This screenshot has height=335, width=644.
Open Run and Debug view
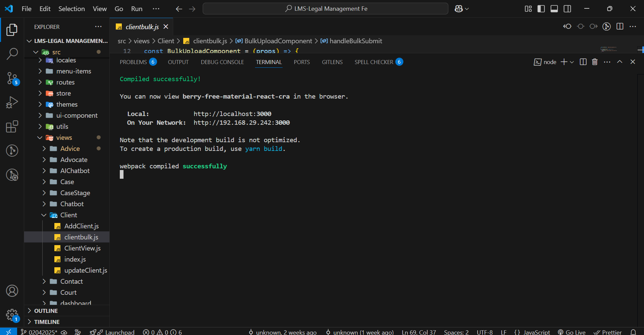point(12,102)
